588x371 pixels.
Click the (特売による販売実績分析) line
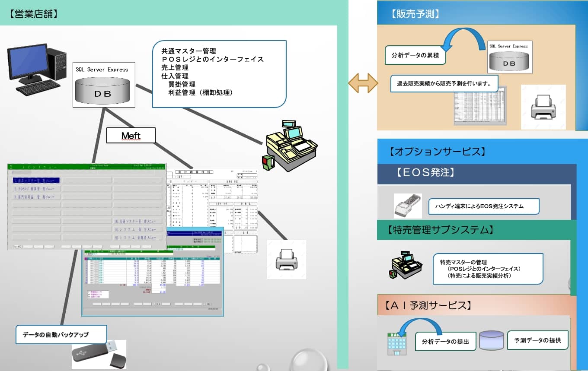(x=479, y=276)
